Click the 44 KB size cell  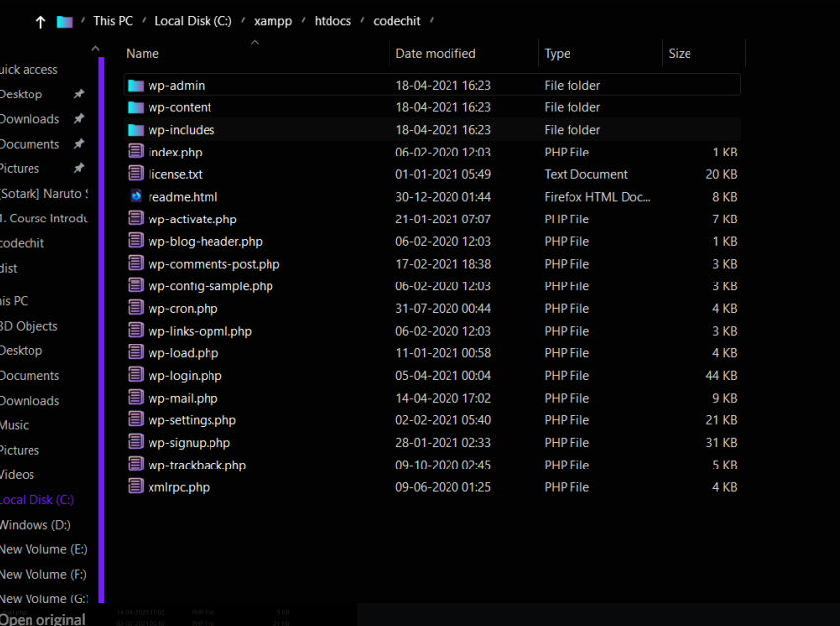pos(721,376)
